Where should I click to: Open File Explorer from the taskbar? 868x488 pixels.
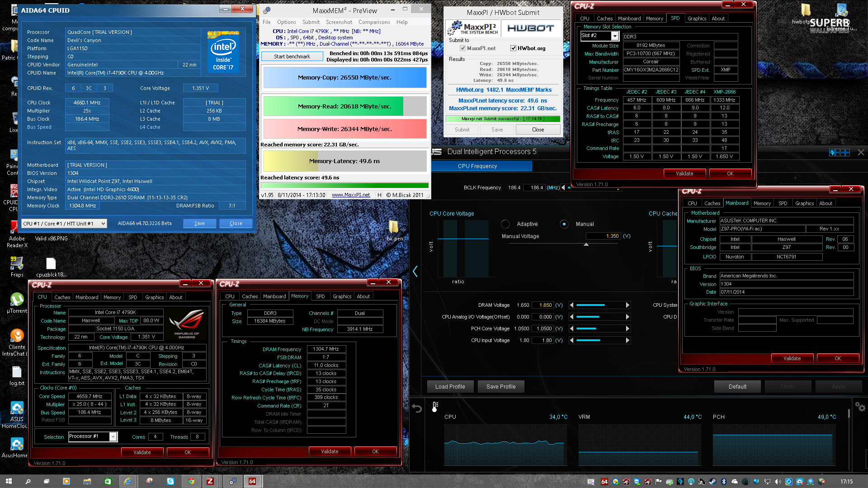pos(87,481)
